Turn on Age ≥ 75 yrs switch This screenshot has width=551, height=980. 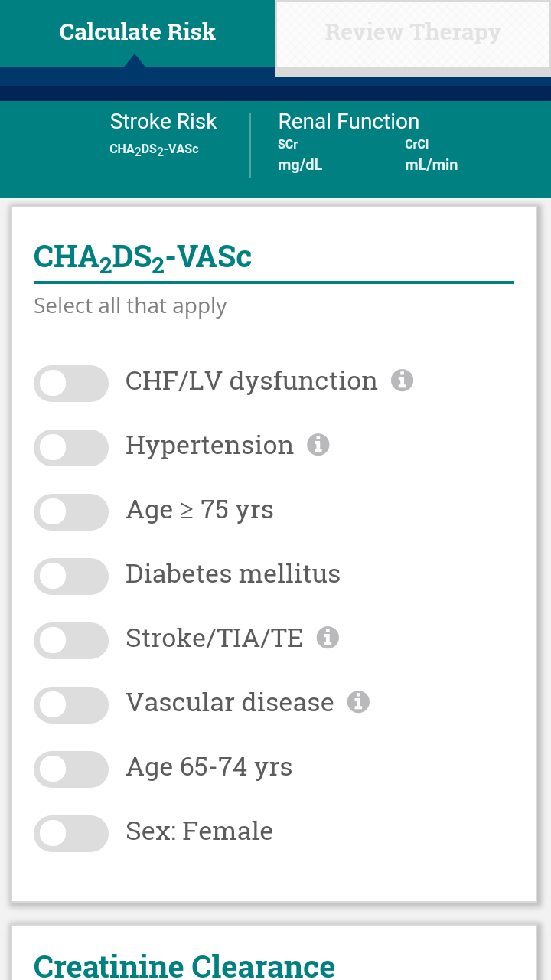point(71,512)
